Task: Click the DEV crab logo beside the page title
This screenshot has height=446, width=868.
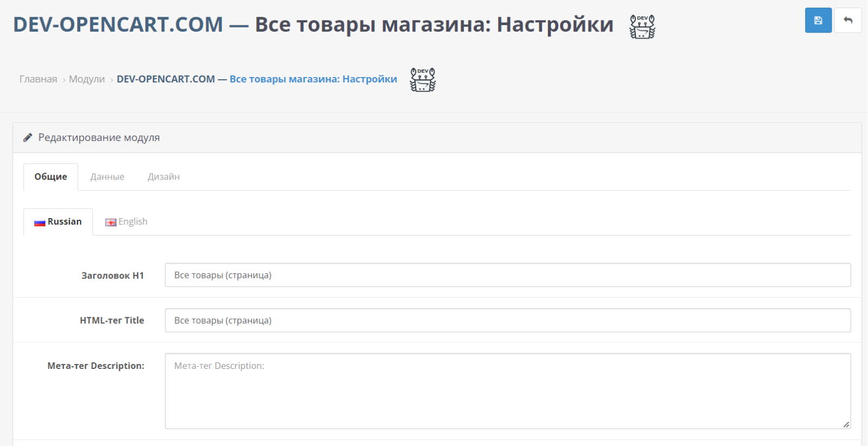Action: [x=642, y=27]
